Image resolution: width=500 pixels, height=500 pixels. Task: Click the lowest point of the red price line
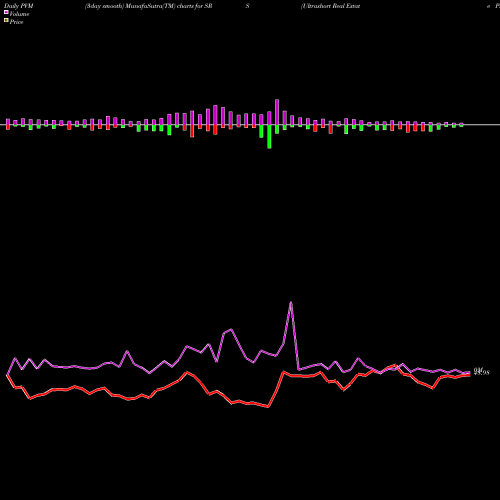pos(269,407)
